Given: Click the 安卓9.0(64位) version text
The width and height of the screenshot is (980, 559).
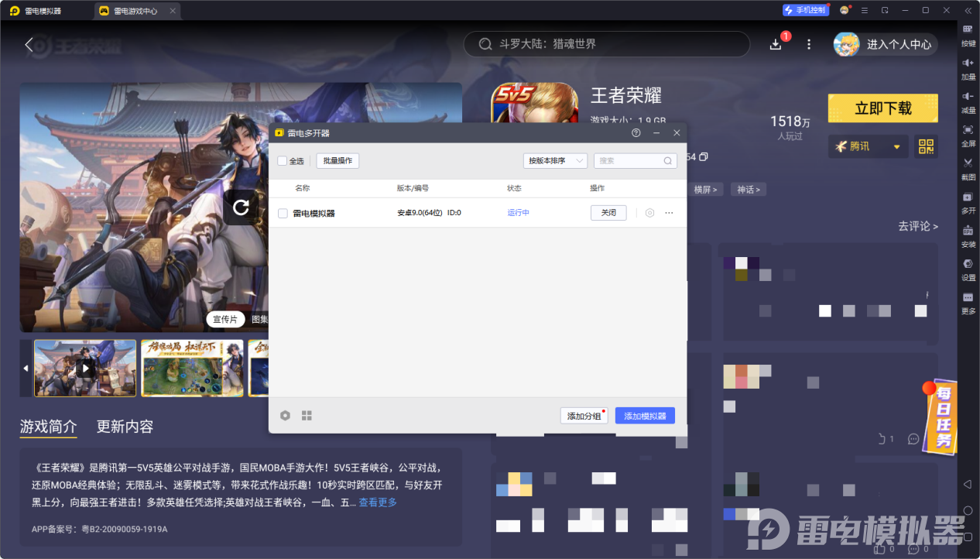Looking at the screenshot, I should 420,213.
